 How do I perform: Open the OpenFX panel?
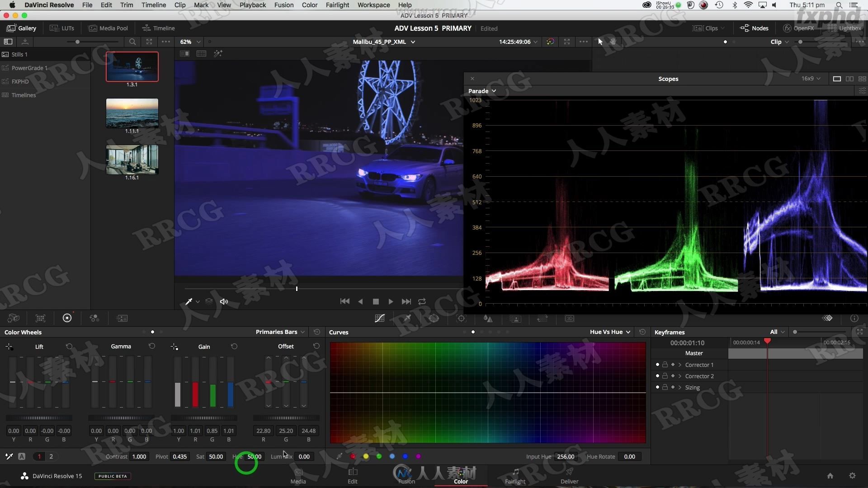798,28
